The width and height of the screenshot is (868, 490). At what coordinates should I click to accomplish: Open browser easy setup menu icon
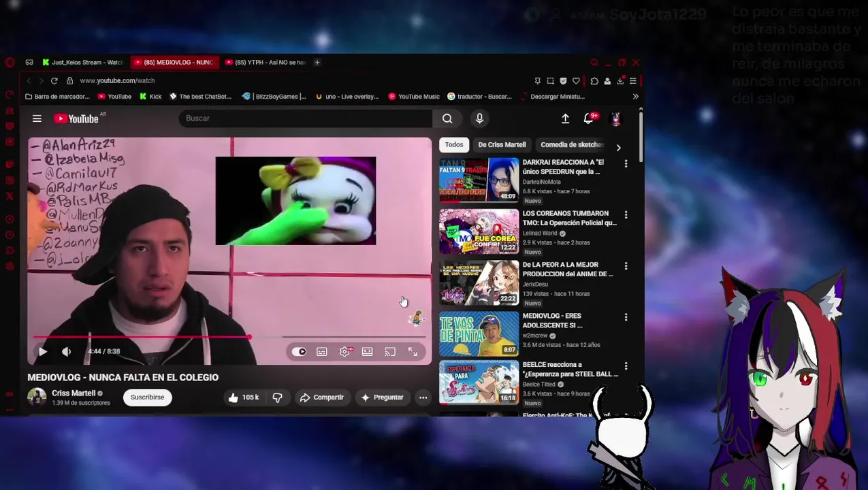[633, 81]
